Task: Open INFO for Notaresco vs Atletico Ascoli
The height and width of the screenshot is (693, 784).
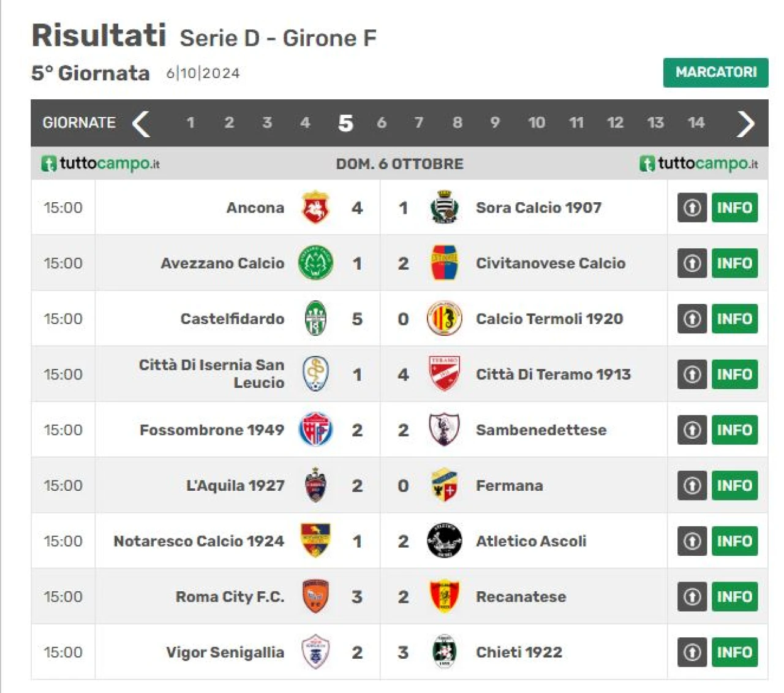Action: (x=734, y=542)
